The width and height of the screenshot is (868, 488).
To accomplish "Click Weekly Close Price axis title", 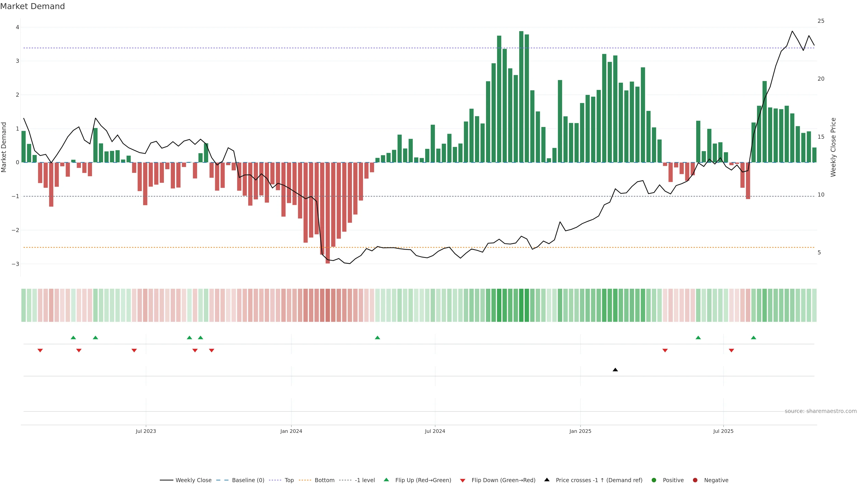I will (833, 147).
